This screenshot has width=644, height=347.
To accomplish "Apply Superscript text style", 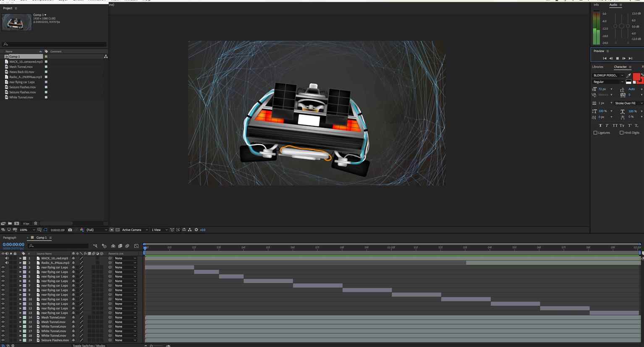I will (x=630, y=125).
